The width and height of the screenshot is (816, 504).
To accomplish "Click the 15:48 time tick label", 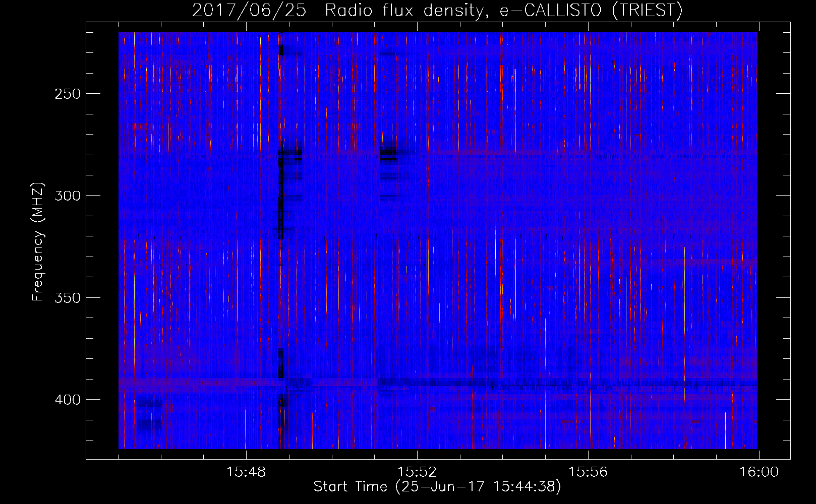I will pos(246,472).
